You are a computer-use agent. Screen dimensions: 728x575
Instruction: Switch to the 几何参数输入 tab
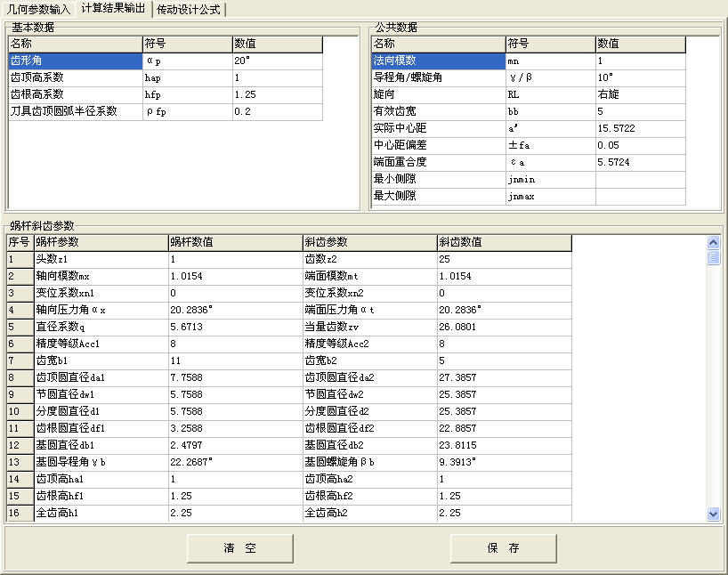click(38, 9)
